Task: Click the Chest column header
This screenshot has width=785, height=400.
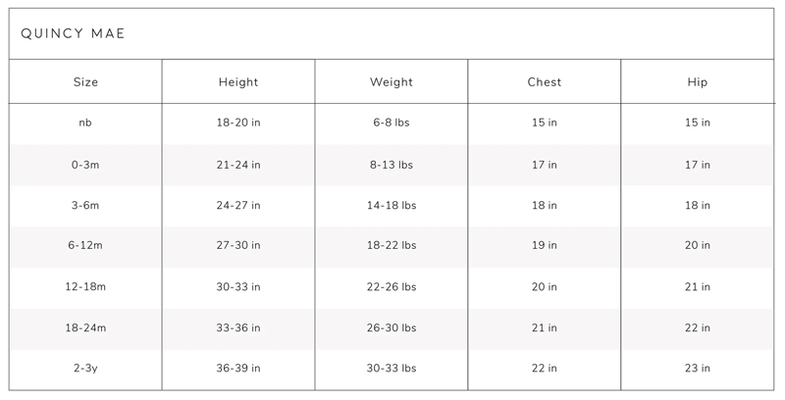Action: tap(544, 82)
